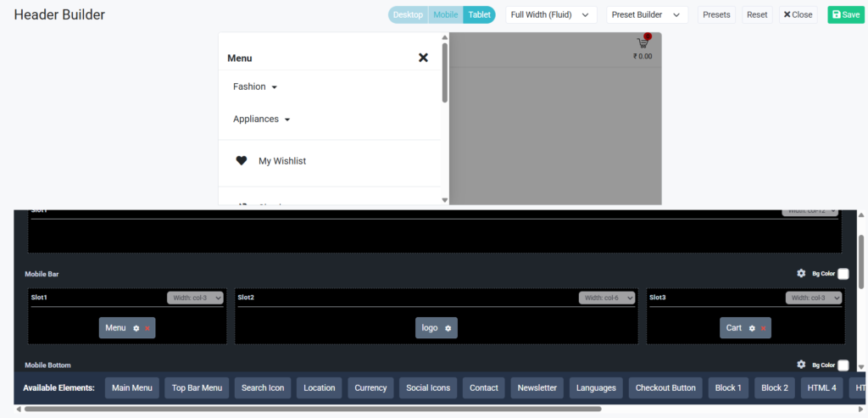The image size is (868, 418).
Task: Open settings gear for Mobile Bar row
Action: [801, 273]
